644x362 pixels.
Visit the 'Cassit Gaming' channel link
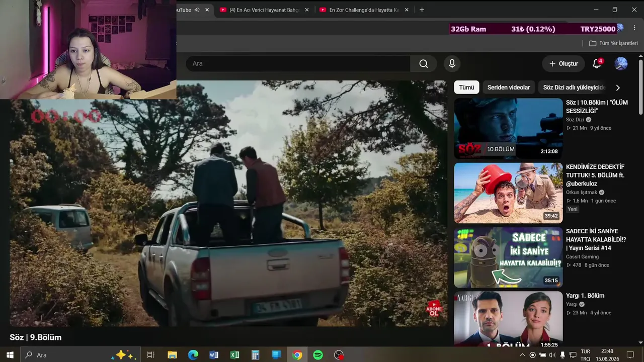pyautogui.click(x=582, y=256)
